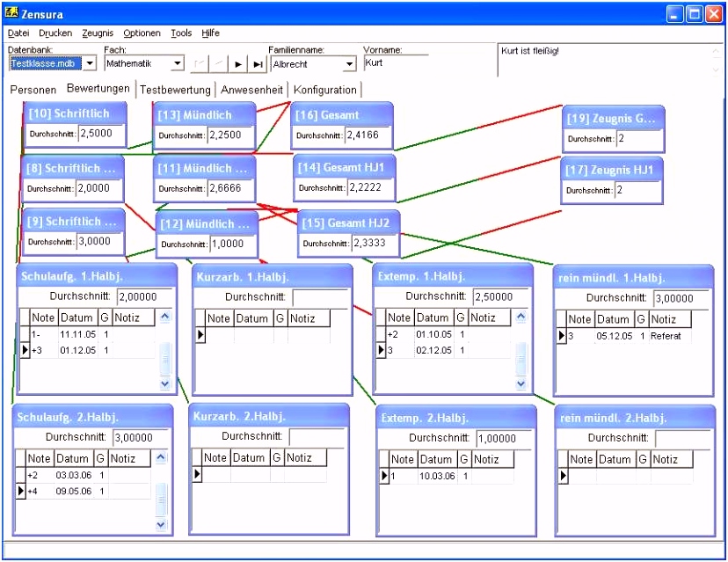Click scrollbar thumb in Schulaufg. 1.Halbj. table
This screenshot has width=728, height=562.
[164, 358]
